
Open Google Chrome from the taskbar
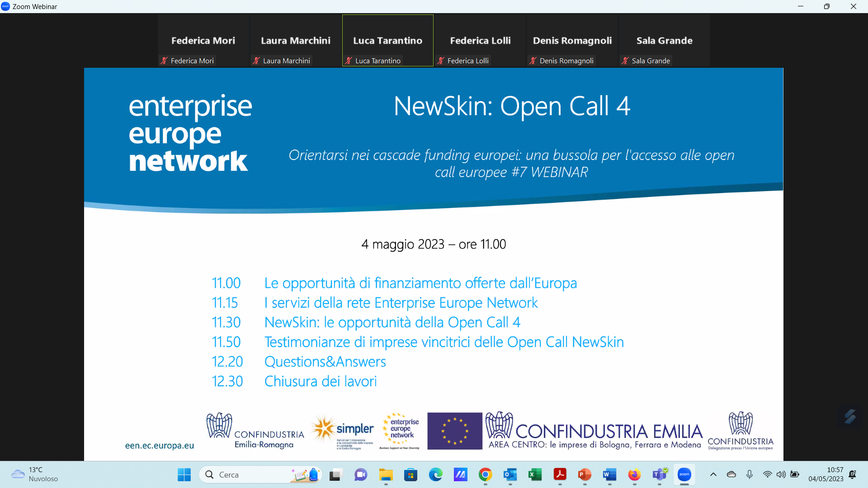tap(486, 474)
